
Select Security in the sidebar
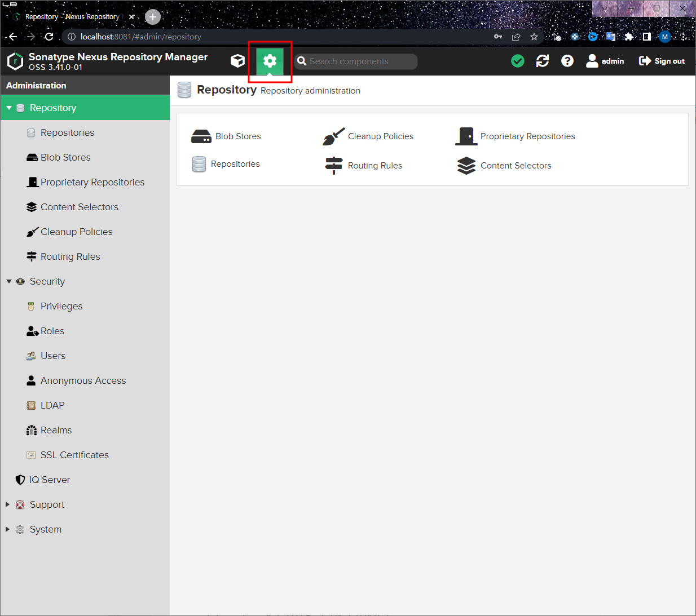85,281
